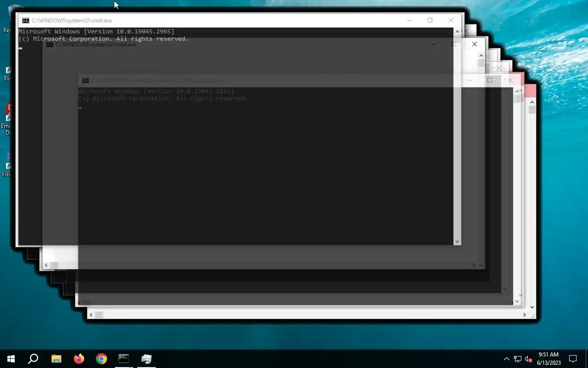This screenshot has width=588, height=368.
Task: Open the muted volume tray icon
Action: (528, 359)
